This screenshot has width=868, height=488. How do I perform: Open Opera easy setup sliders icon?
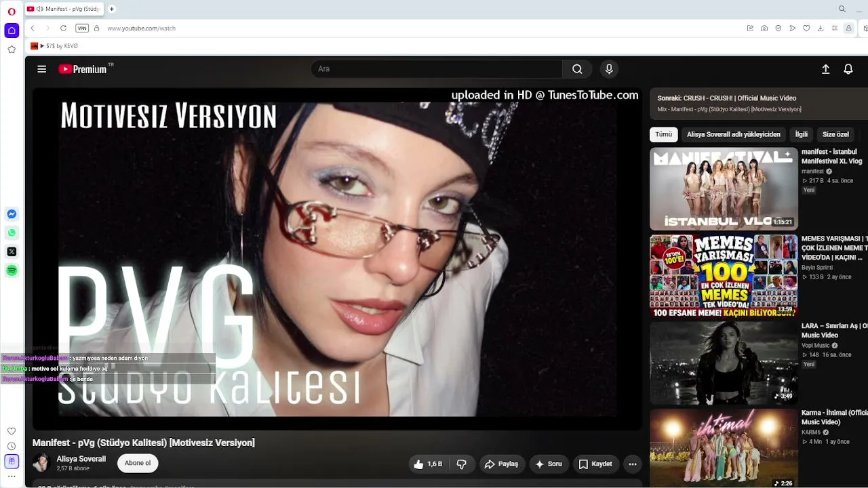(x=835, y=28)
